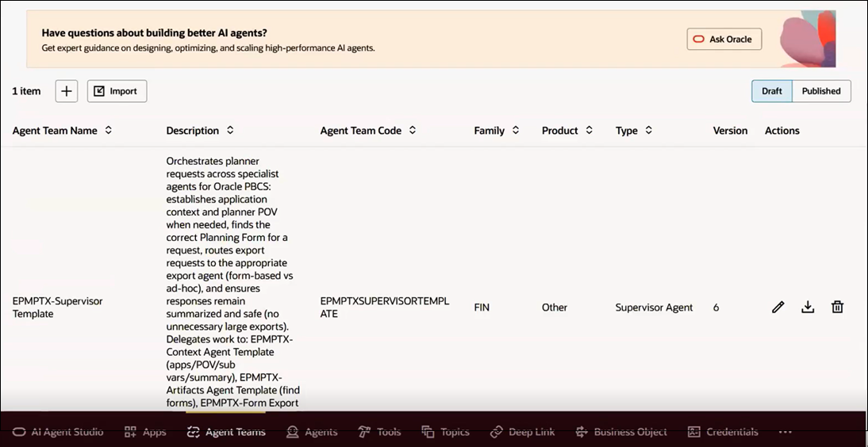Click the Other product cell
868x447 pixels.
pyautogui.click(x=554, y=308)
